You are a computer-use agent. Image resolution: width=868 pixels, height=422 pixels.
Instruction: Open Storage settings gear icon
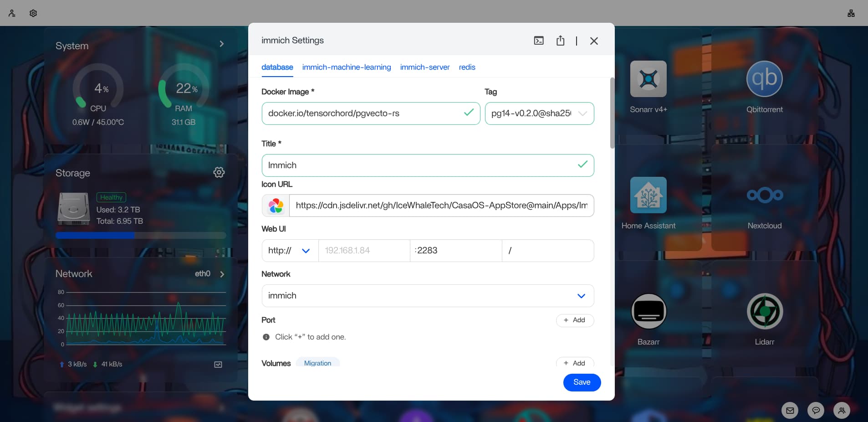[x=219, y=172]
